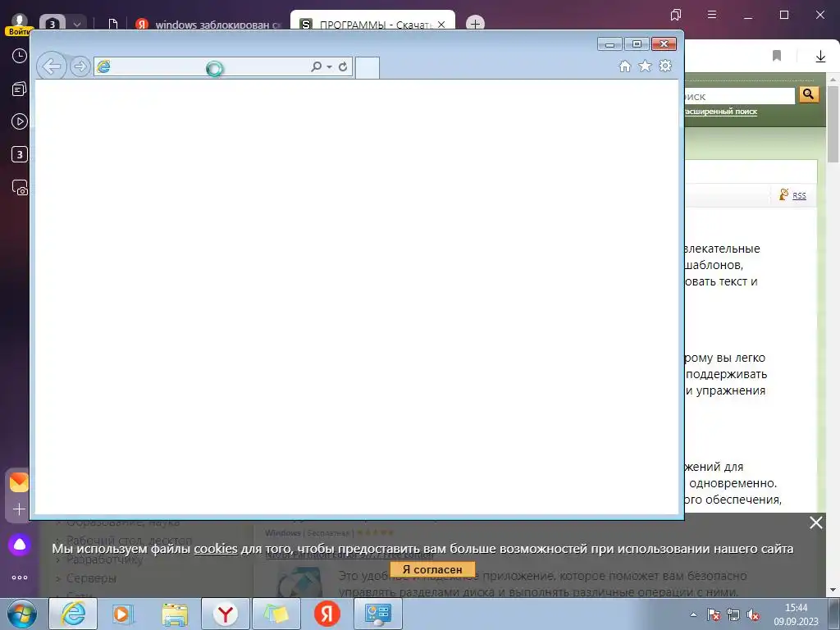840x630 pixels.
Task: Open downloads arrow in Yandex Browser
Action: point(820,57)
